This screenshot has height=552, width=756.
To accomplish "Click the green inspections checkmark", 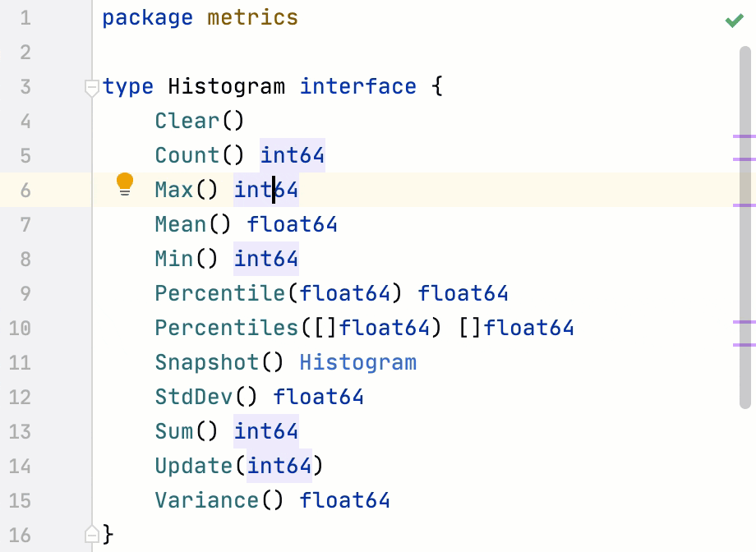I will [734, 20].
